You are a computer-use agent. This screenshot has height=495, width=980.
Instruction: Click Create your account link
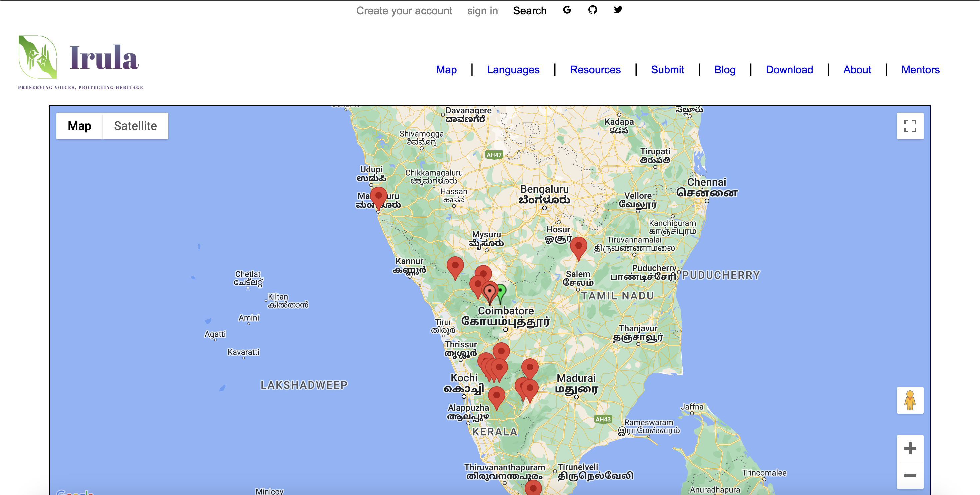[x=404, y=11]
